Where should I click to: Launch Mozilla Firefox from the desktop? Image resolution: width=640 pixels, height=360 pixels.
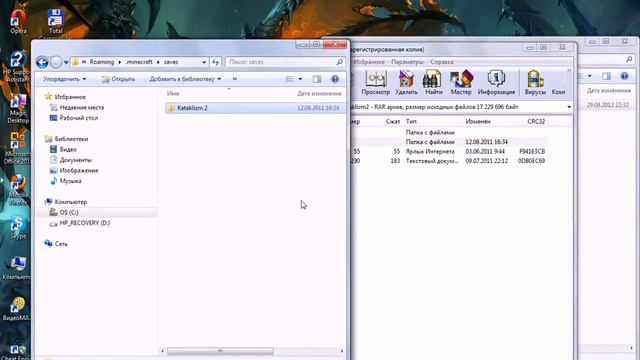(x=18, y=190)
